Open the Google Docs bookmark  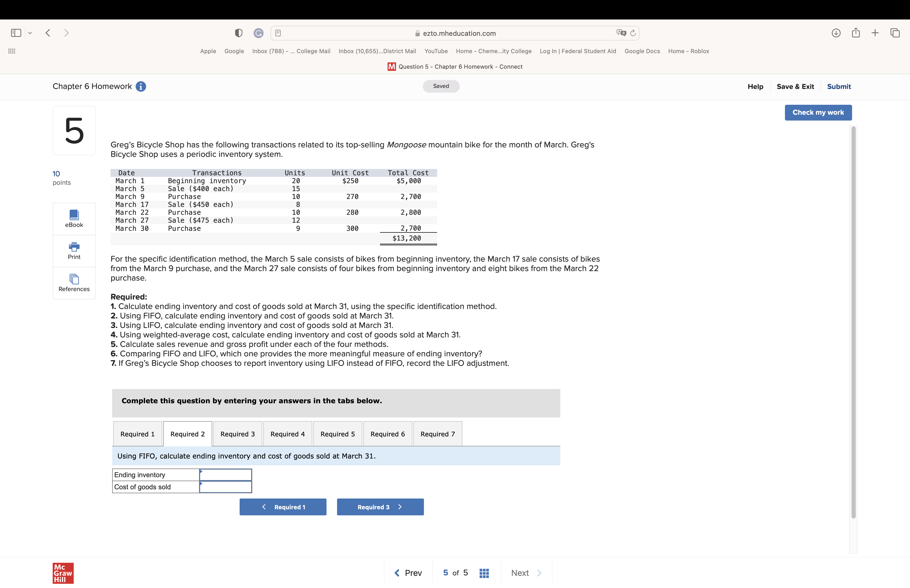tap(642, 51)
